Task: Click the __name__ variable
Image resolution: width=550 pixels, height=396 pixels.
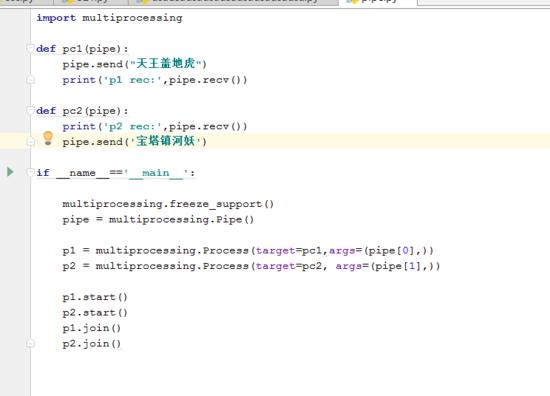Action: coord(82,173)
